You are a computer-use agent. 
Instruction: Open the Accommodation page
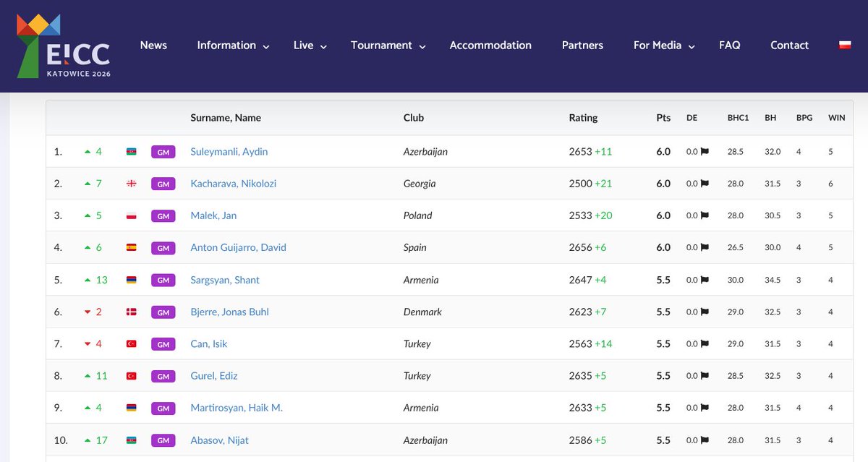click(490, 45)
